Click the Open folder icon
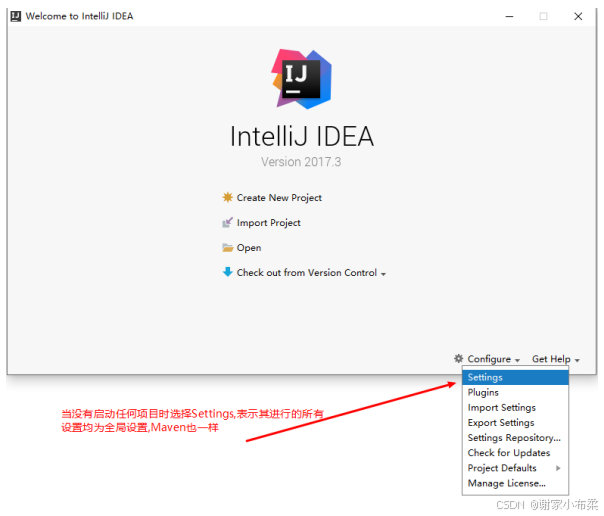 coord(228,248)
